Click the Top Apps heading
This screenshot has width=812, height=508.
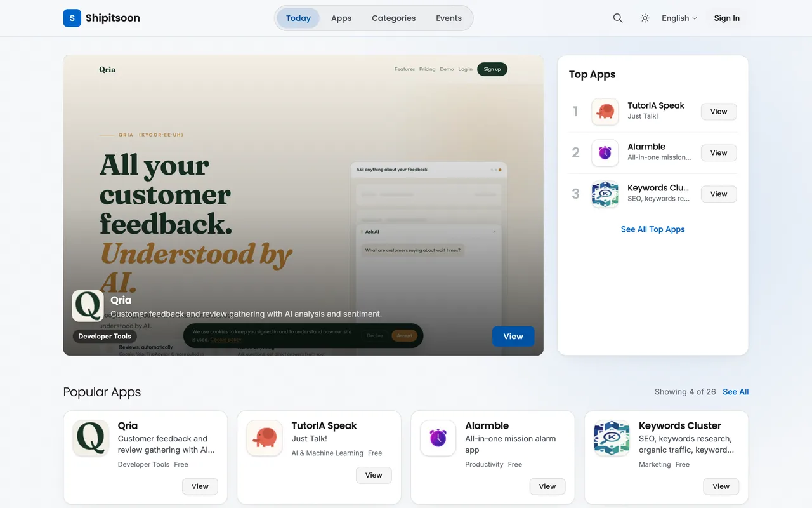[592, 74]
